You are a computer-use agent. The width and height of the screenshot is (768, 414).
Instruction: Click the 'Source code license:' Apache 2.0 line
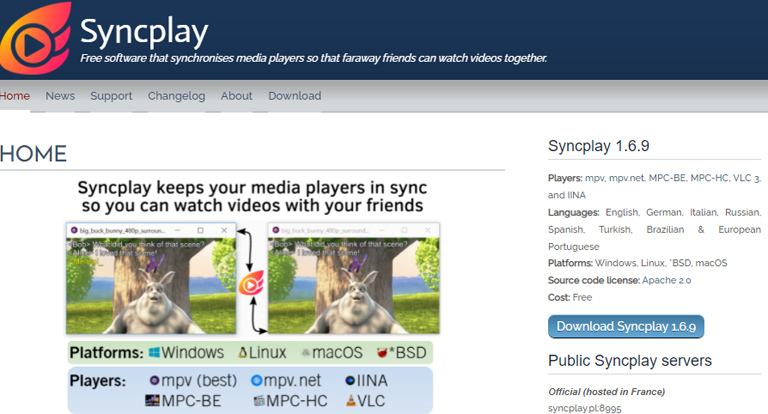pyautogui.click(x=620, y=280)
